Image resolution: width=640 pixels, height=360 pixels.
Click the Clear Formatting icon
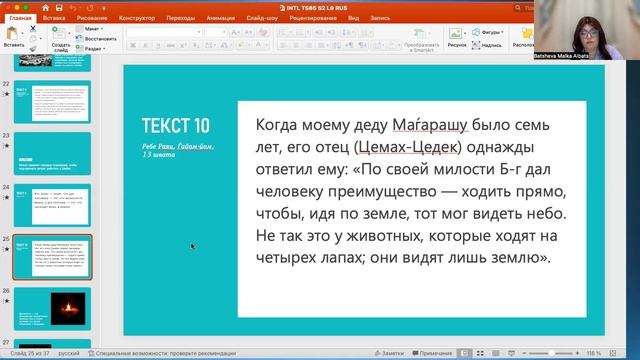[x=263, y=32]
